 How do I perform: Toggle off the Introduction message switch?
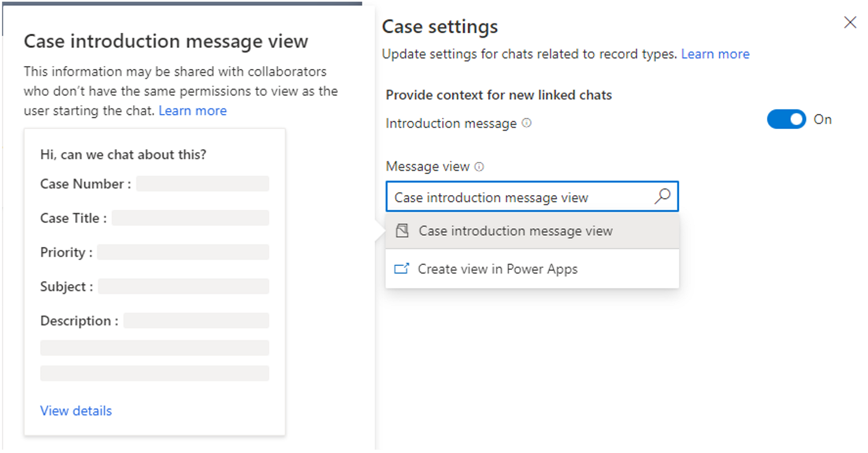click(786, 119)
